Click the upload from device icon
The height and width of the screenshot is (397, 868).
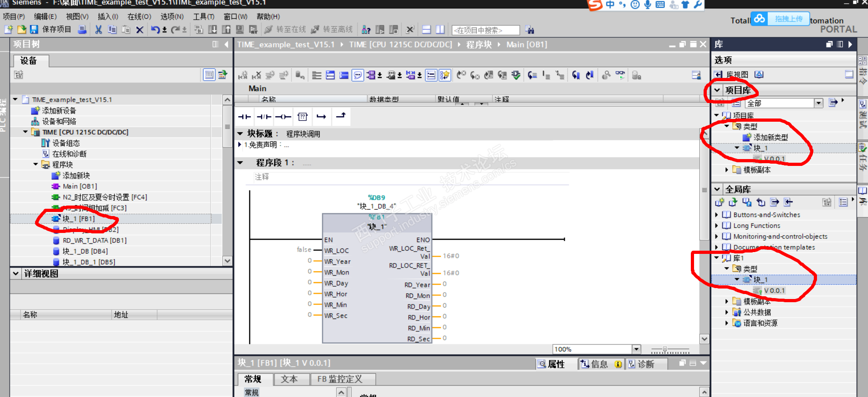[x=226, y=30]
